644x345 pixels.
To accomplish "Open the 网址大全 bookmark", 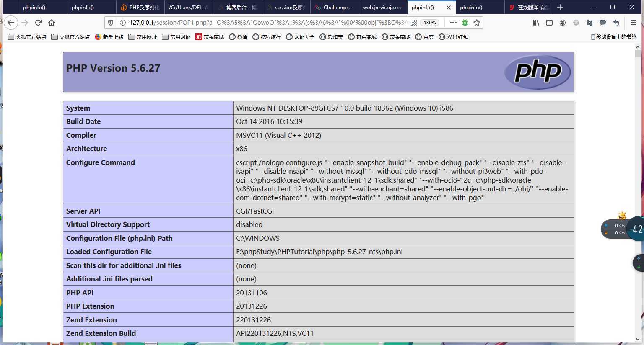I will pos(300,37).
